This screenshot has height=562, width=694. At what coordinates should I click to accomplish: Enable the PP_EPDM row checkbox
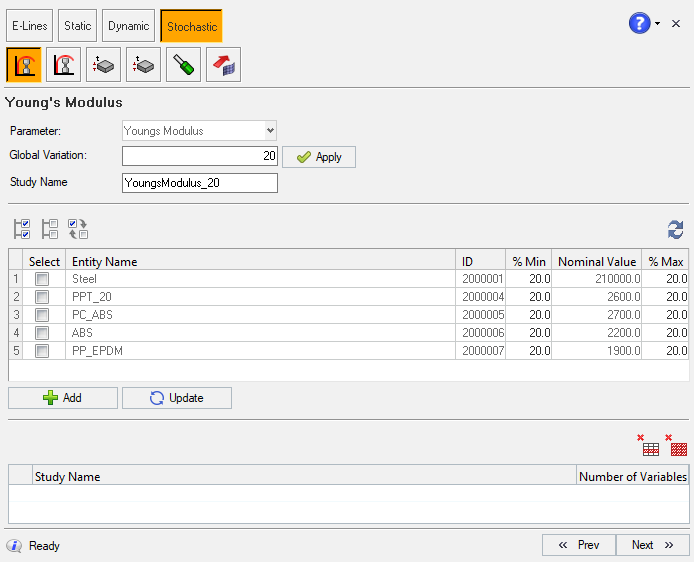[42, 351]
